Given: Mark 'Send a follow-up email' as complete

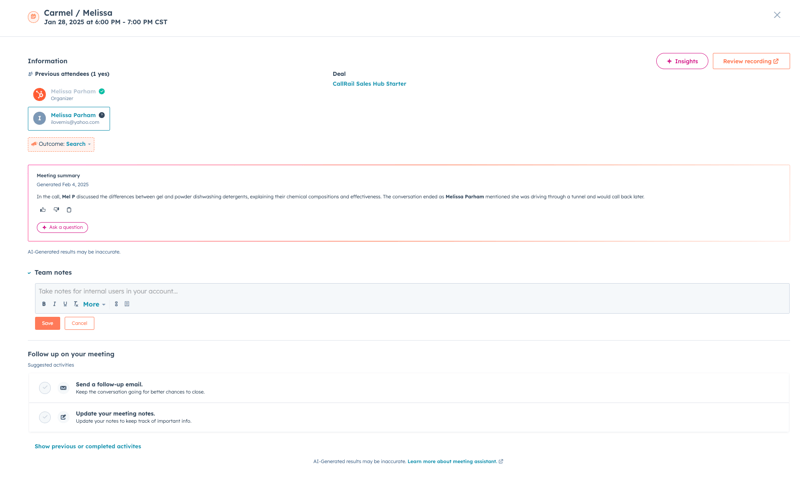Looking at the screenshot, I should tap(45, 388).
